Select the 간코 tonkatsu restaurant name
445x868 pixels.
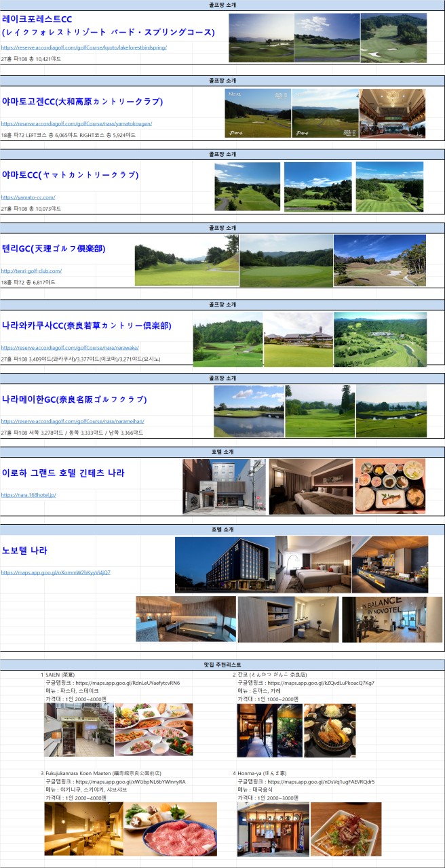272,675
